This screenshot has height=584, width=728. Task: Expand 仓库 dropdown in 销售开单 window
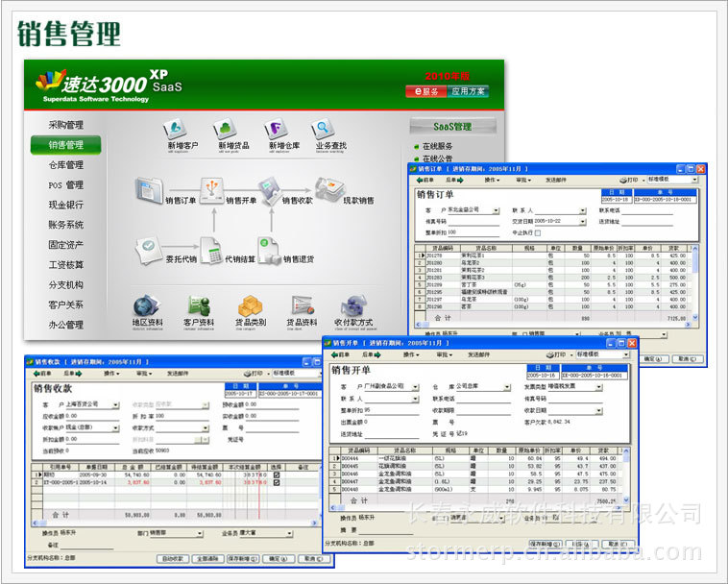[507, 387]
